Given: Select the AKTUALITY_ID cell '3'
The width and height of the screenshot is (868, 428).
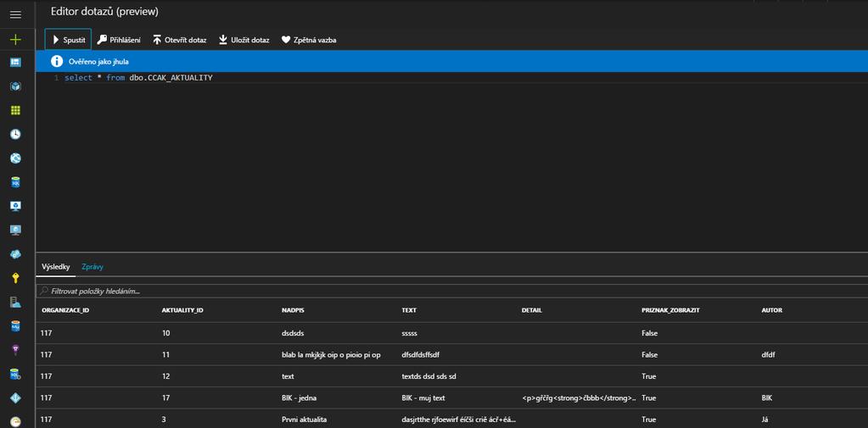Looking at the screenshot, I should pos(164,420).
